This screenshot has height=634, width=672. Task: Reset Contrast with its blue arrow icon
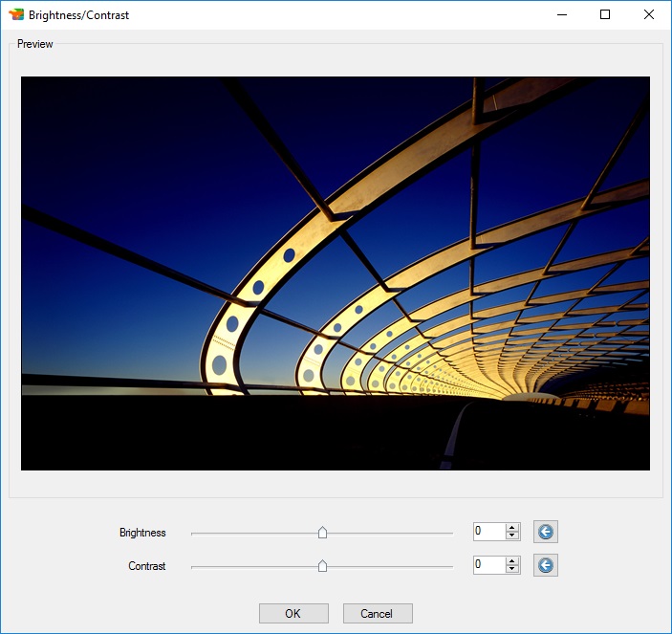(x=546, y=565)
